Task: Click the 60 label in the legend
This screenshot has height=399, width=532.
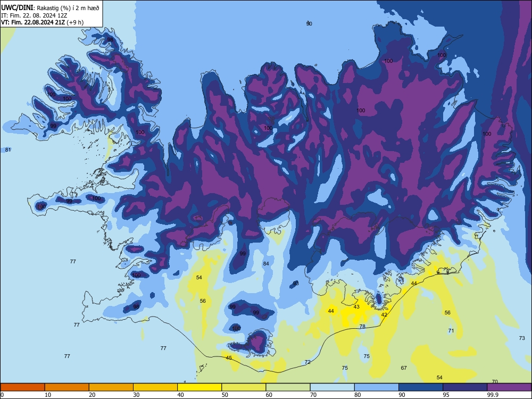Action: (269, 395)
